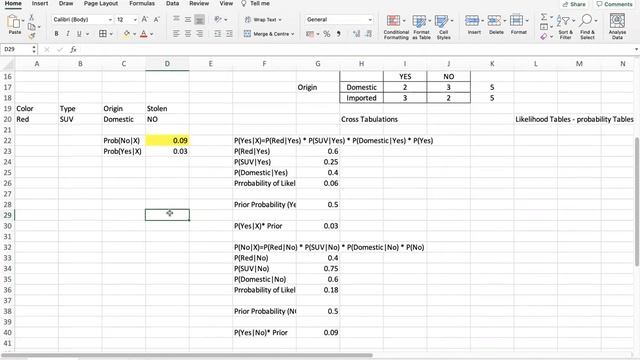The width and height of the screenshot is (640, 360).
Task: Click the Cut scissors icon
Action: [x=31, y=18]
